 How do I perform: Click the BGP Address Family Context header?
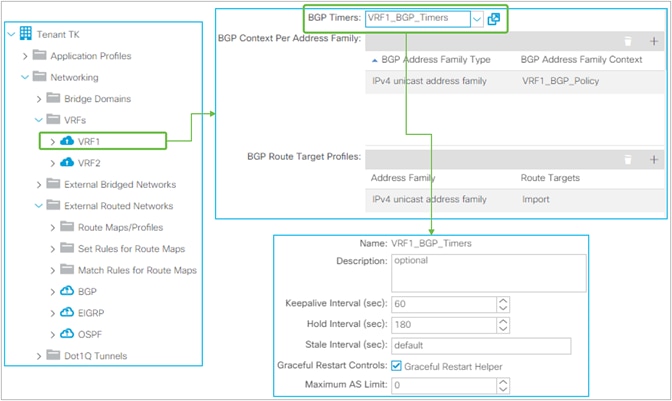pos(581,60)
